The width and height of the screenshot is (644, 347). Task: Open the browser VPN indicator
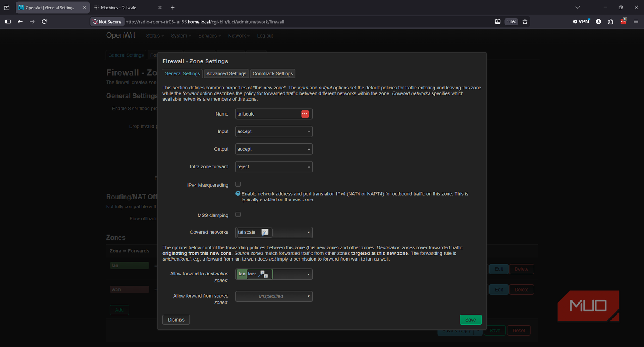coord(581,22)
